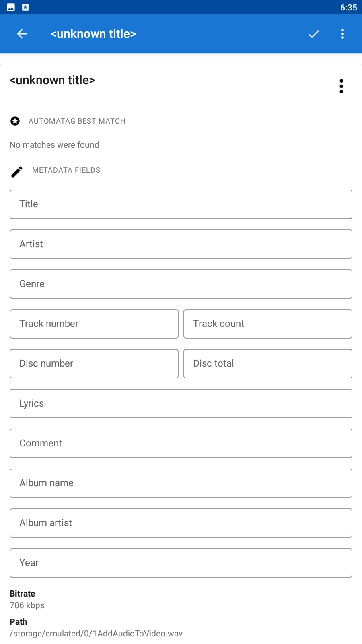
Task: Select the Album name field
Action: pyautogui.click(x=181, y=483)
